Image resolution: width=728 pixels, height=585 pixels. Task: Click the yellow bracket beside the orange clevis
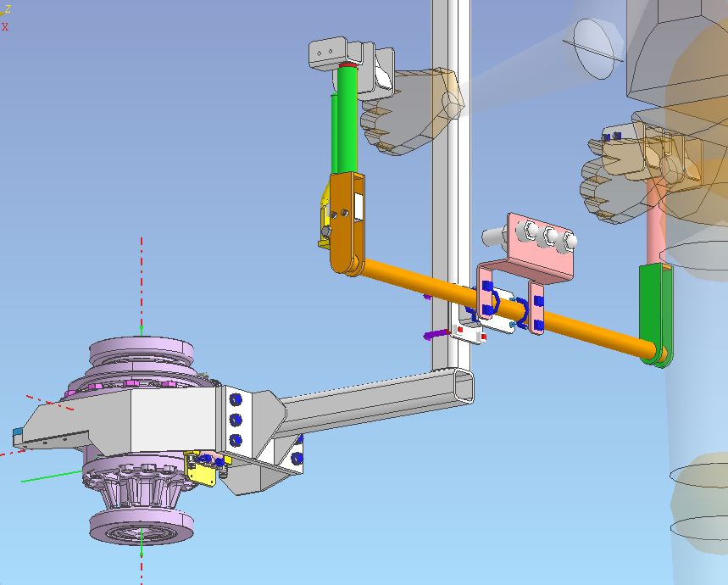tap(325, 220)
